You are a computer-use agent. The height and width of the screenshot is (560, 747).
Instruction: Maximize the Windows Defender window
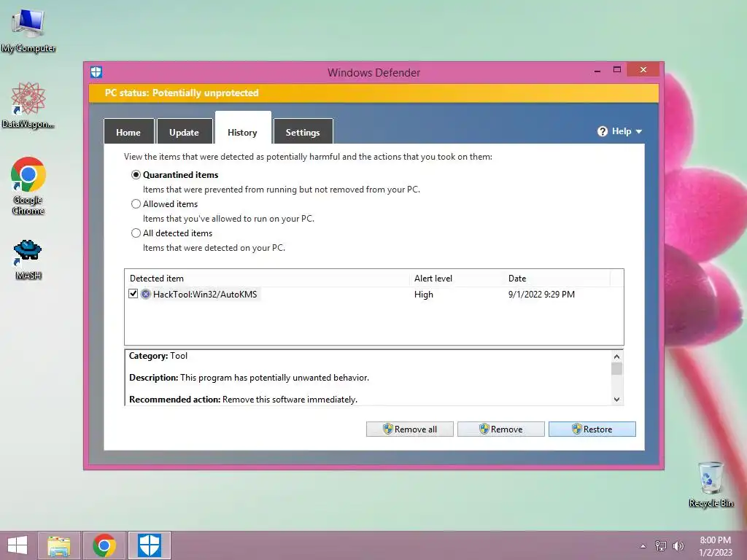point(617,70)
